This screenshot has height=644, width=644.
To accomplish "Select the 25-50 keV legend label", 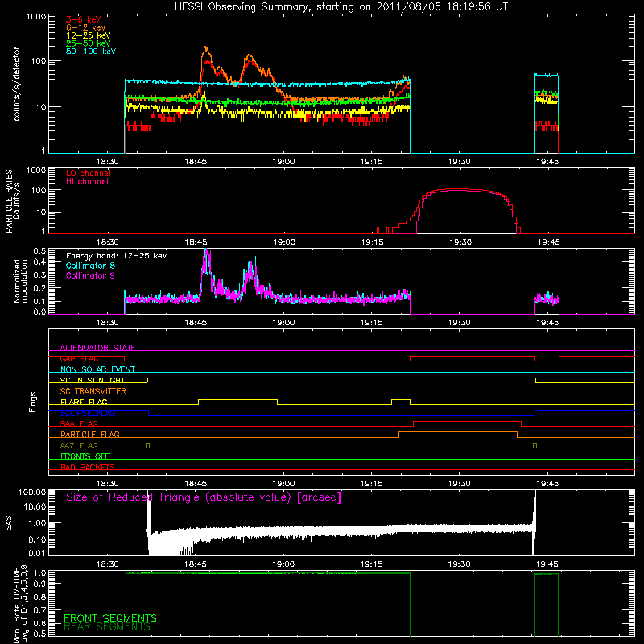I will tap(89, 43).
